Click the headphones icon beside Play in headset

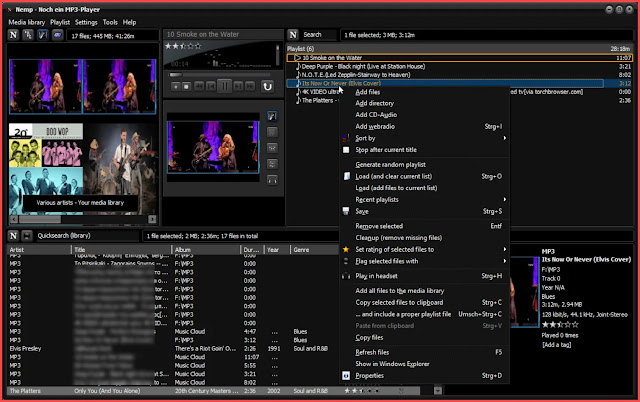click(346, 276)
